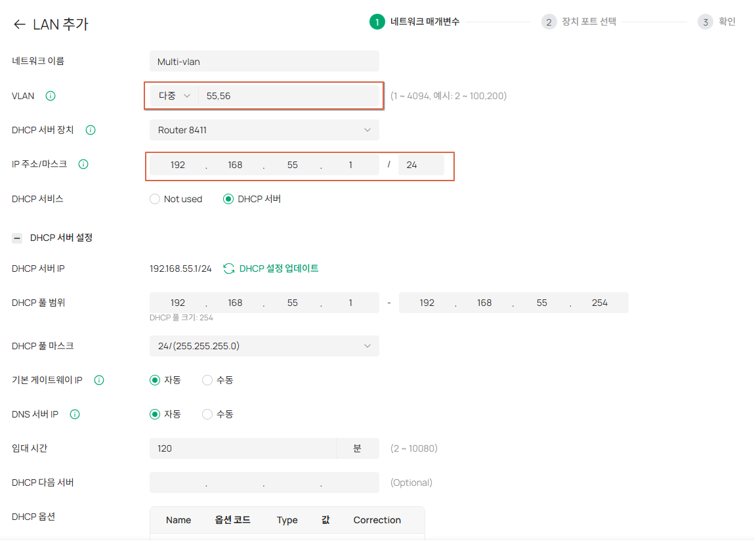Click the VLAN ID field with 55,56
Image resolution: width=754 pixels, height=560 pixels.
(x=289, y=96)
